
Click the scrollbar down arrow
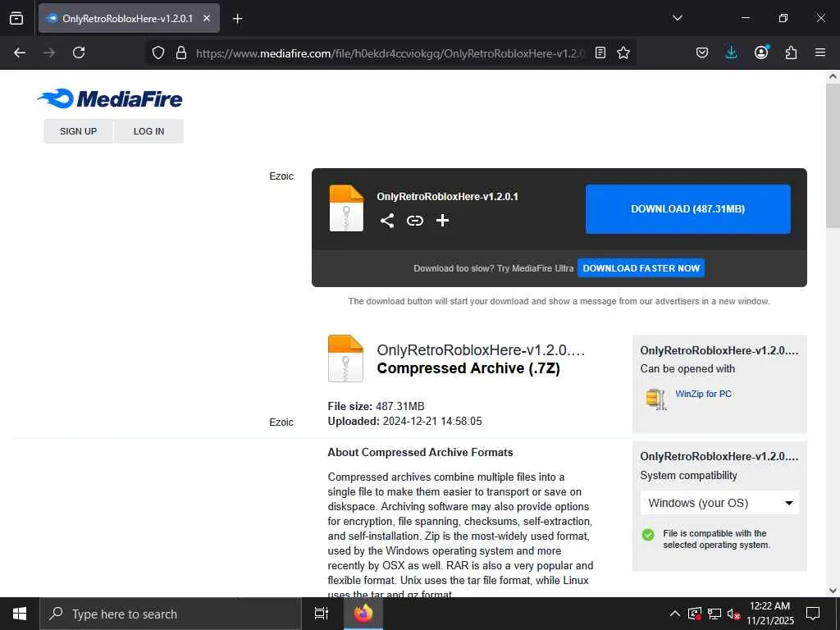[x=833, y=591]
